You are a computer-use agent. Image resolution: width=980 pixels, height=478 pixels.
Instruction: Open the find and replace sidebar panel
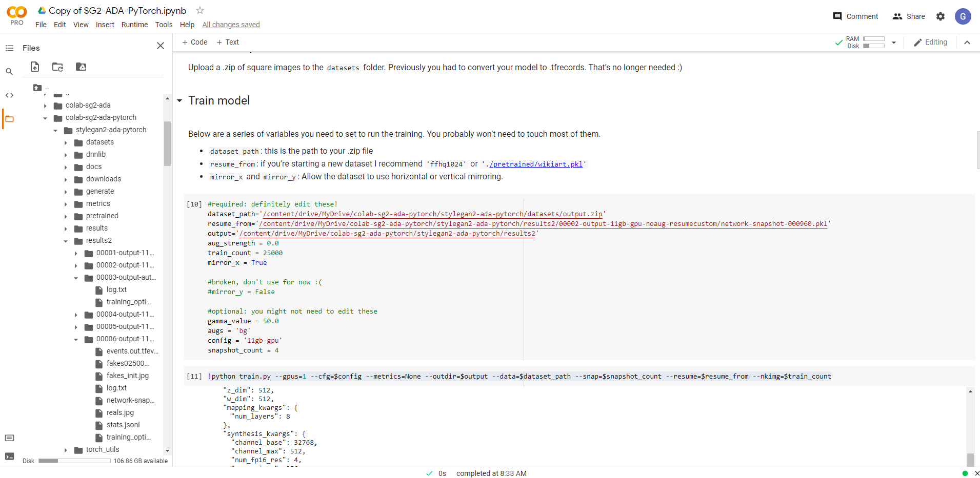click(x=9, y=71)
